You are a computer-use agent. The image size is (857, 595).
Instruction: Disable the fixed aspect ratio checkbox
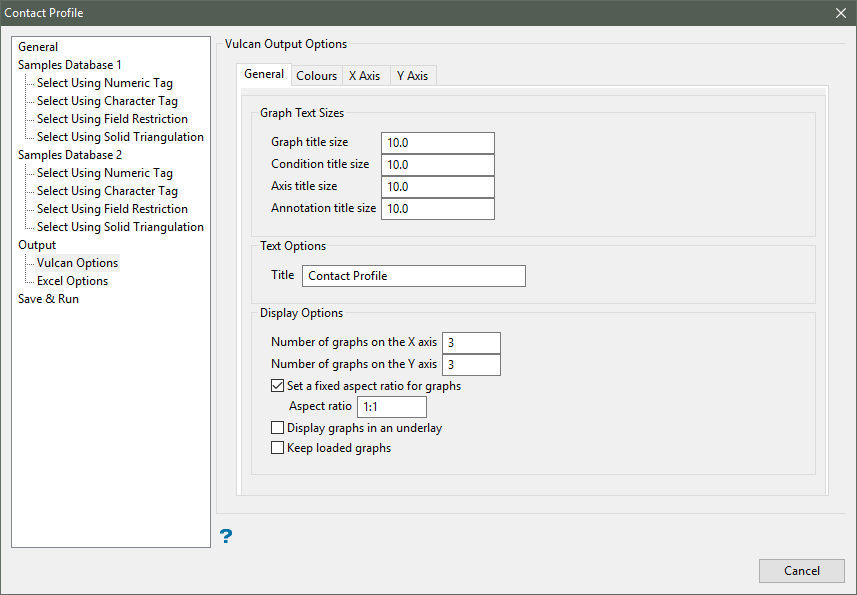pyautogui.click(x=278, y=386)
